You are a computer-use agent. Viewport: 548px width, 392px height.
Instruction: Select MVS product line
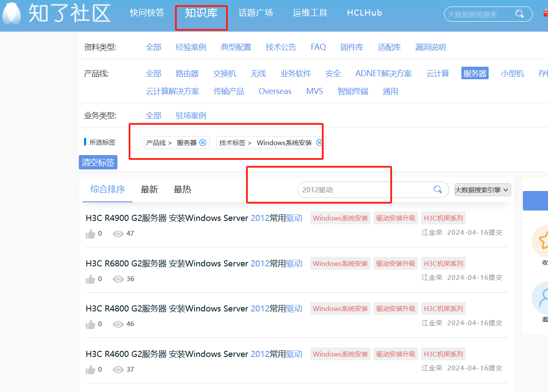point(315,91)
